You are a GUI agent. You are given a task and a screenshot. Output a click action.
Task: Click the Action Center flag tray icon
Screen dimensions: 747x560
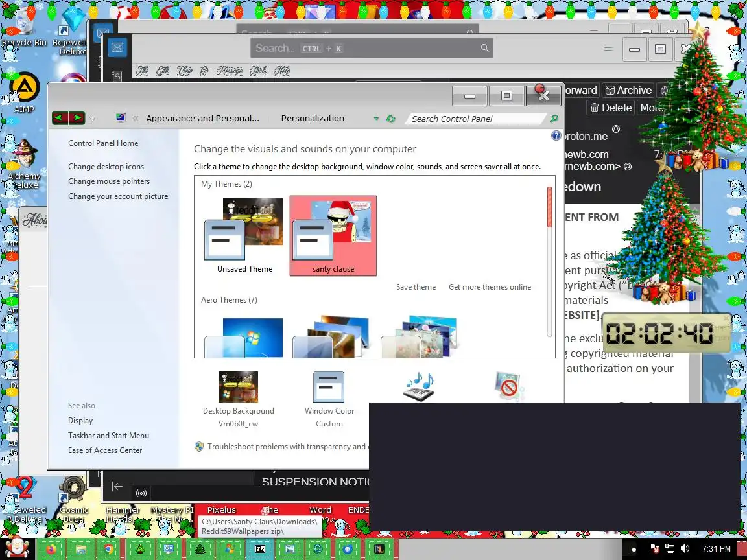coord(654,548)
